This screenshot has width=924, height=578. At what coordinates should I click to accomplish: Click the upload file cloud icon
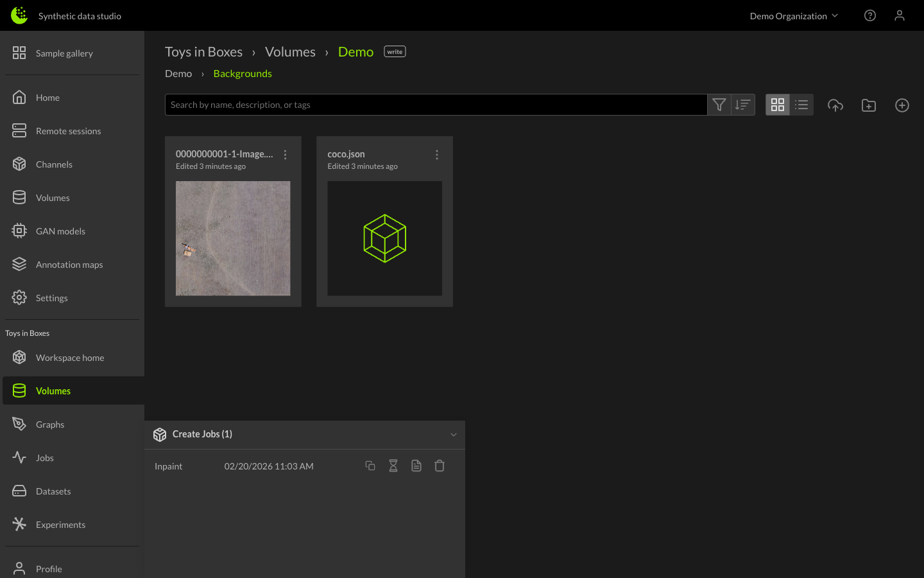coord(835,105)
